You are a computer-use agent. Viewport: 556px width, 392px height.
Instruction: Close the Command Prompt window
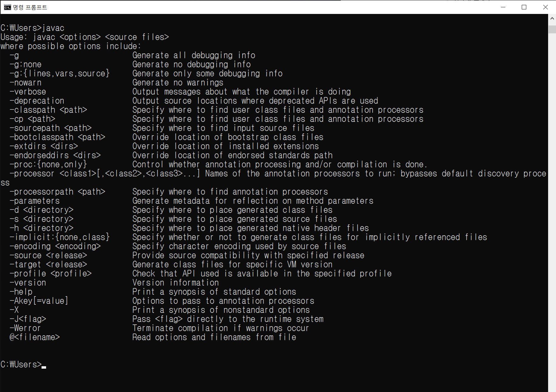545,7
